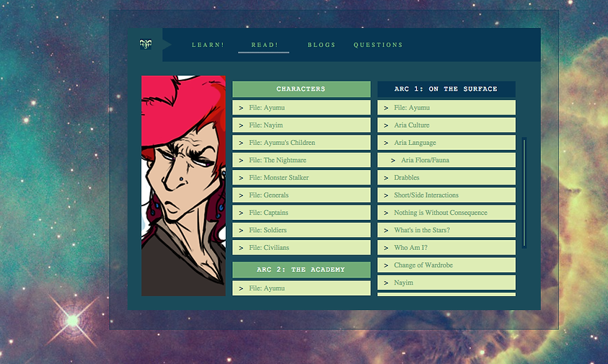Open the QUESTIONS tab
Screen dimensions: 608x364
(x=378, y=45)
